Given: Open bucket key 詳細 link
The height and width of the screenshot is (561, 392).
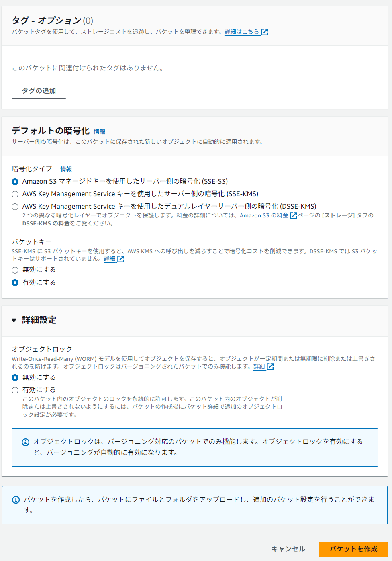Looking at the screenshot, I should [x=110, y=259].
